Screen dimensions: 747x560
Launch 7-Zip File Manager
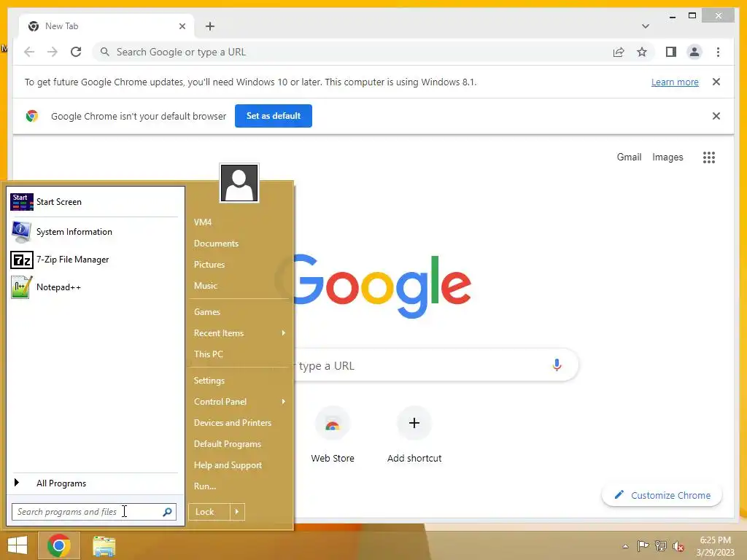pos(94,260)
